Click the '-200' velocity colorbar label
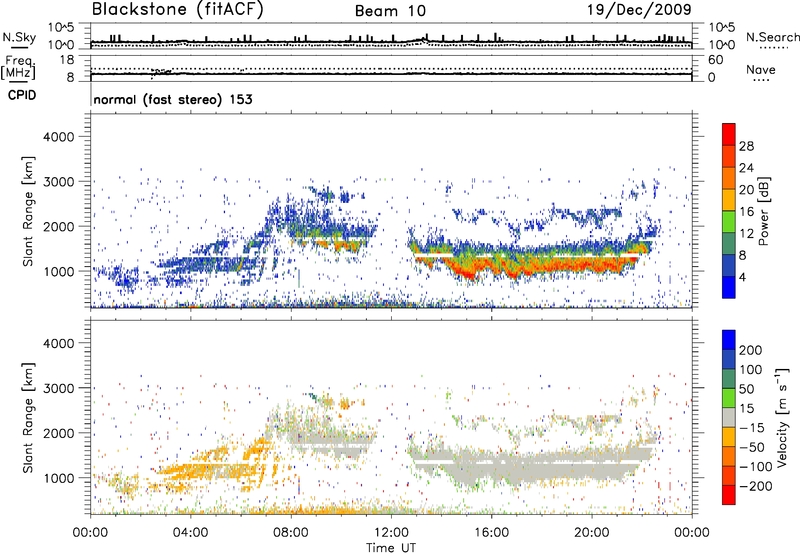The width and height of the screenshot is (800, 554). click(x=755, y=486)
